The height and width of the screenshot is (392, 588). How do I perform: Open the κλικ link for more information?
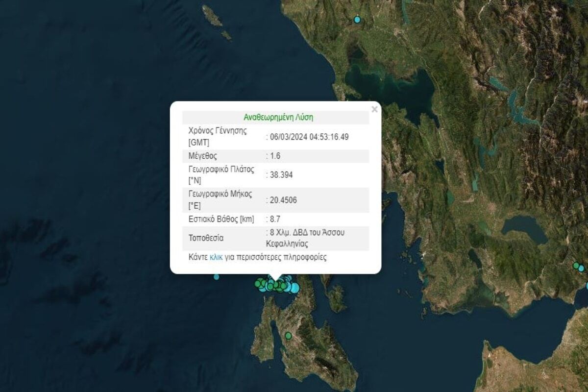point(216,257)
